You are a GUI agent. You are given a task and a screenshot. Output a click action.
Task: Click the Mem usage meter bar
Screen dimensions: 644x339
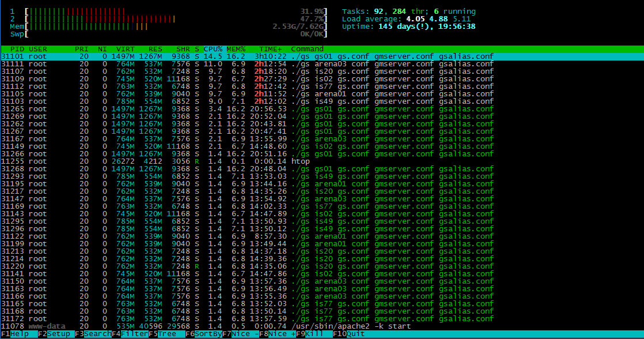click(169, 27)
